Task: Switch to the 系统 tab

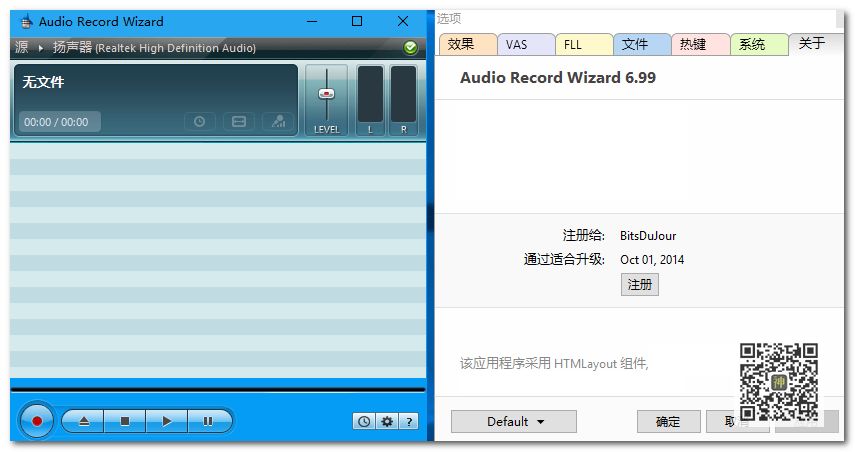Action: 759,44
